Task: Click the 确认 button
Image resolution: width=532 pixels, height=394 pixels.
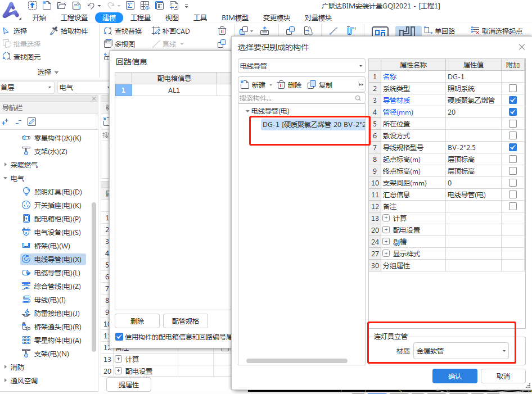Action: coord(454,376)
